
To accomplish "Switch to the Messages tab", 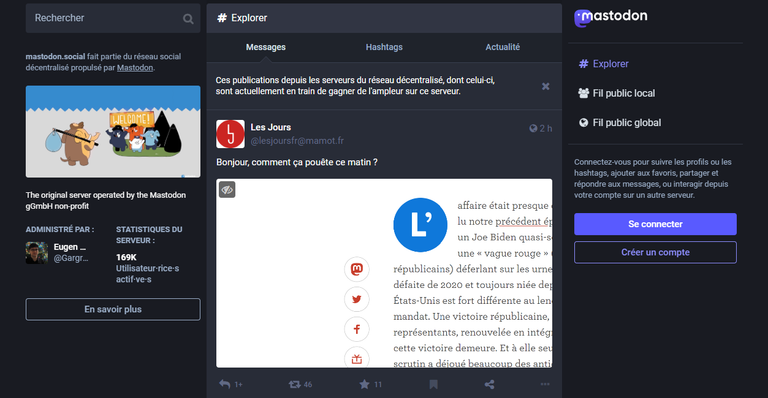I will (265, 47).
